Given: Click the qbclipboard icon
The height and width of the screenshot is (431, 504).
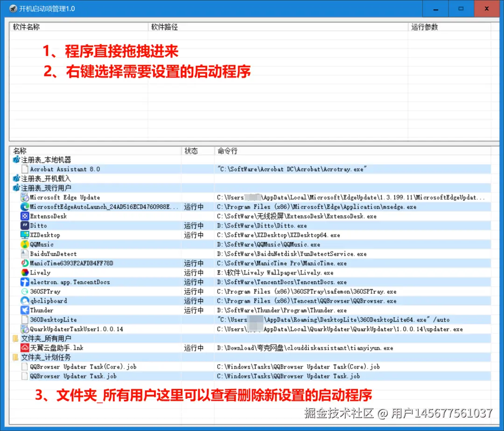Looking at the screenshot, I should (25, 301).
